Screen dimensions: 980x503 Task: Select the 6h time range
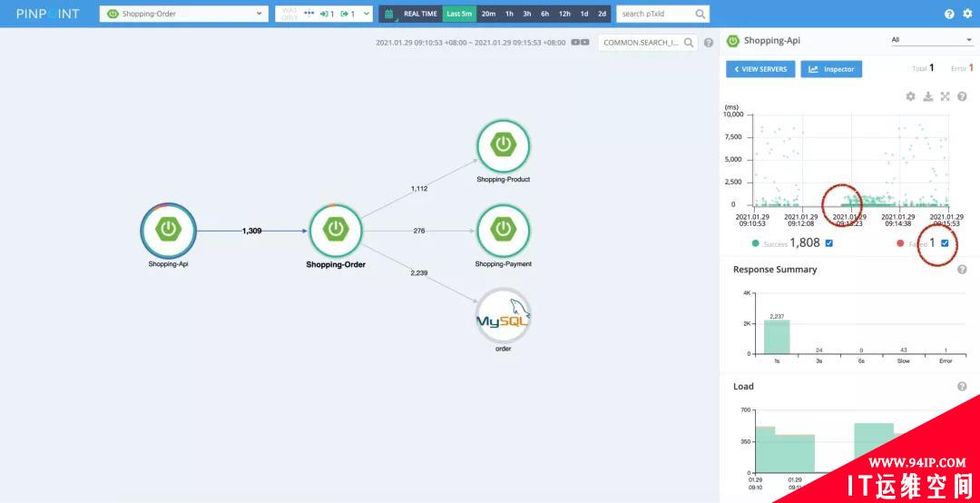(x=545, y=14)
